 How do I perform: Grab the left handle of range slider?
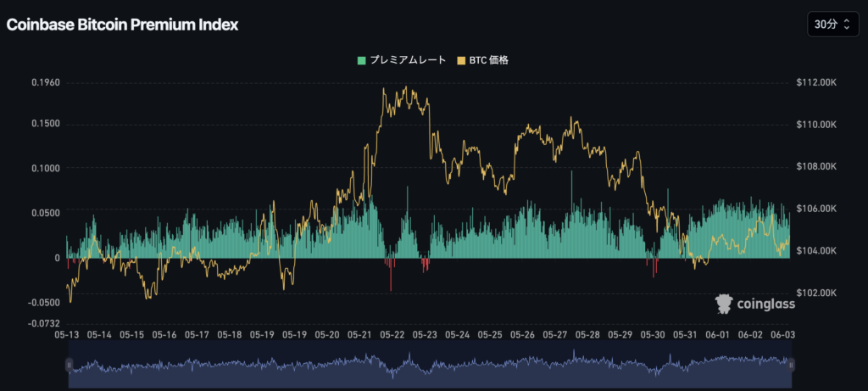[70, 365]
